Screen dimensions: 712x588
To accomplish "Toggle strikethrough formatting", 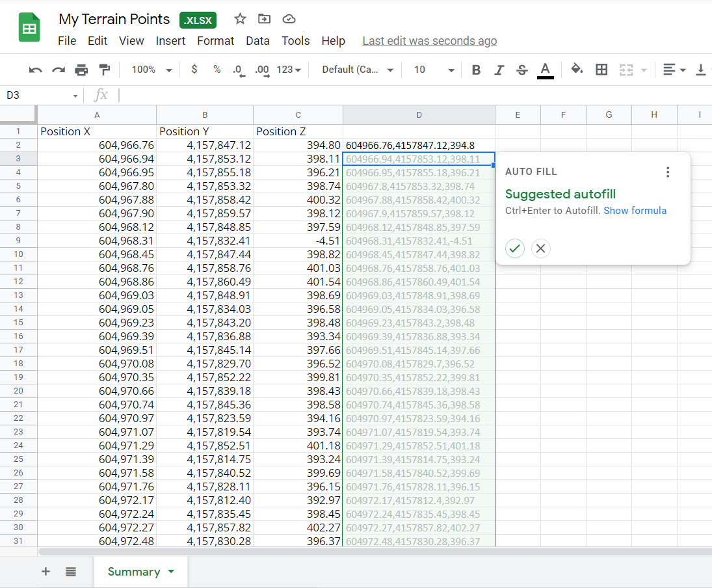I will pyautogui.click(x=522, y=70).
